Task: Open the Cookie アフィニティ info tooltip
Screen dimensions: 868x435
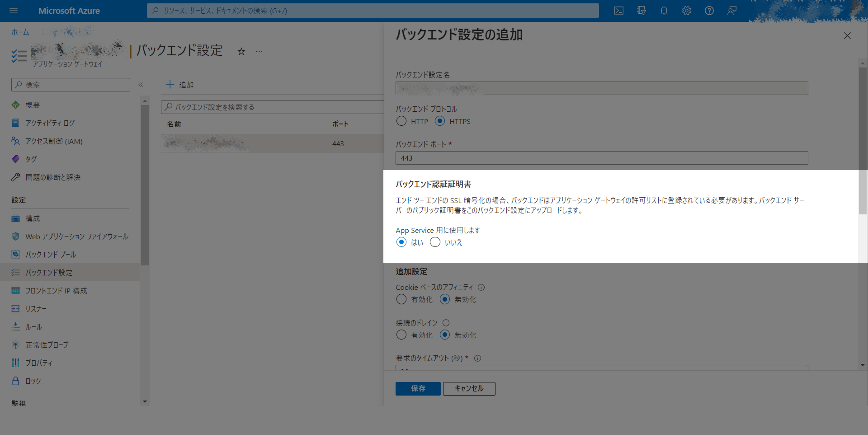Action: tap(482, 287)
